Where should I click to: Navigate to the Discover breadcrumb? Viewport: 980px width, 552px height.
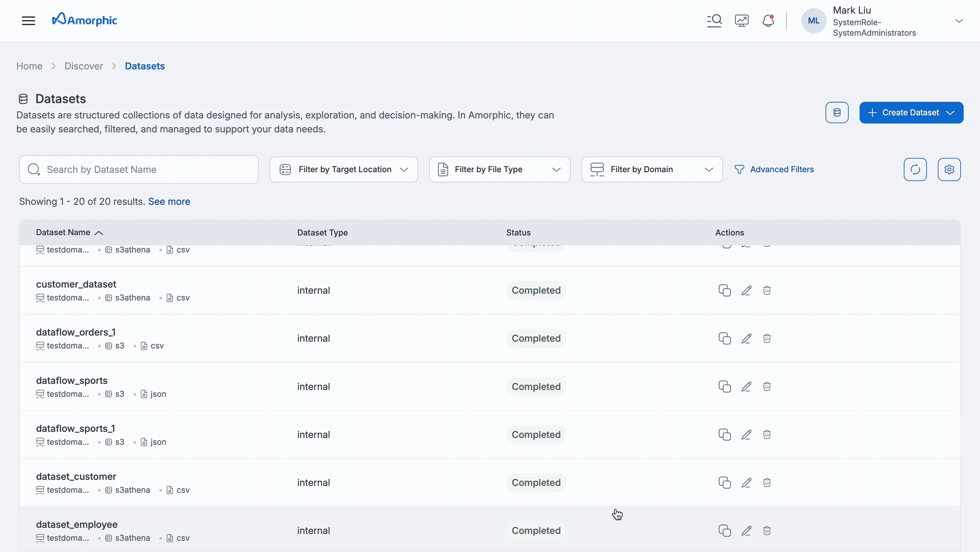click(x=84, y=66)
